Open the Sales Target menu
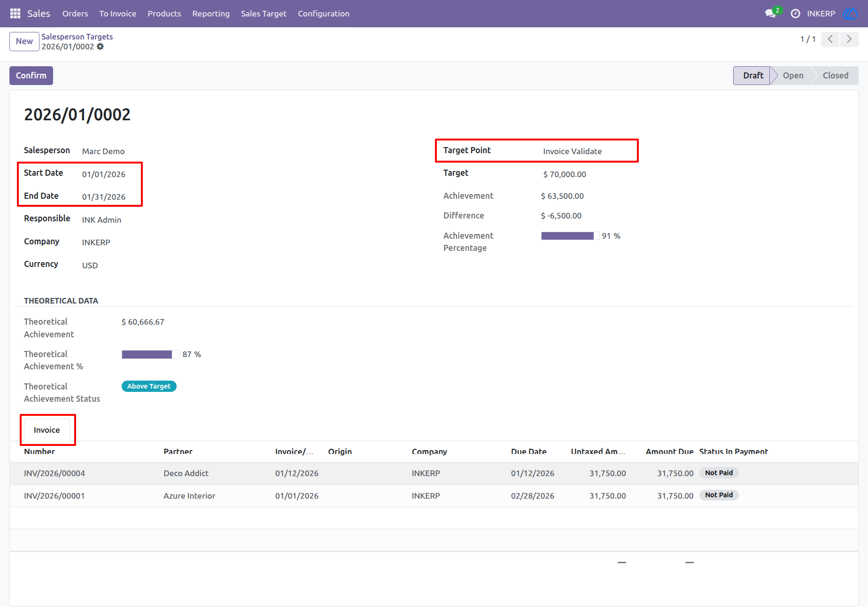The image size is (868, 608). pos(263,14)
